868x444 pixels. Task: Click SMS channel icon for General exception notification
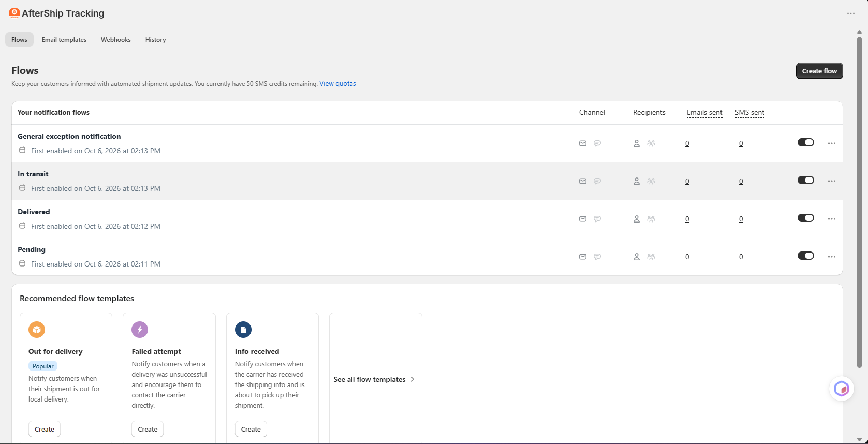tap(597, 143)
